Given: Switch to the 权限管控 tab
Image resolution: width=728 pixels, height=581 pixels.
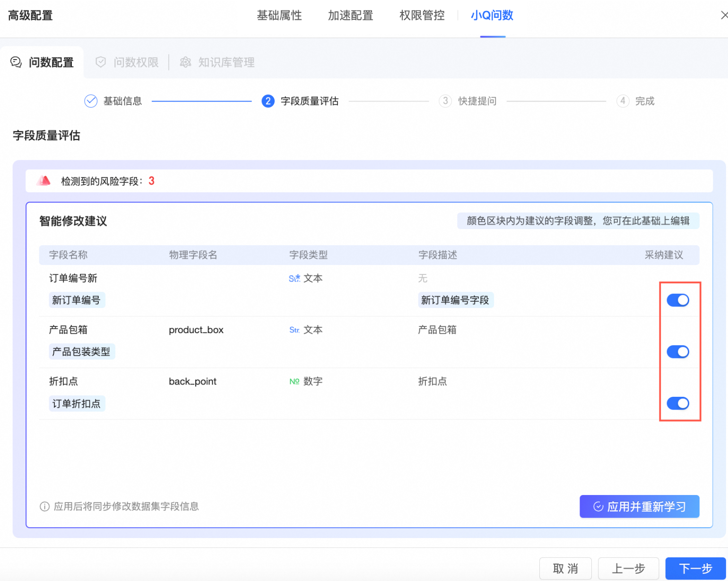Looking at the screenshot, I should [422, 16].
